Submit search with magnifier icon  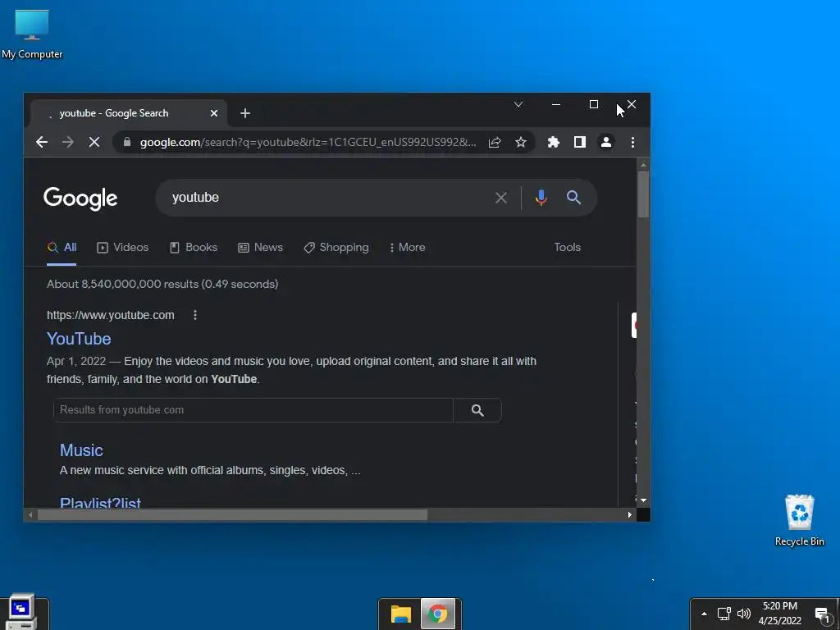(573, 198)
